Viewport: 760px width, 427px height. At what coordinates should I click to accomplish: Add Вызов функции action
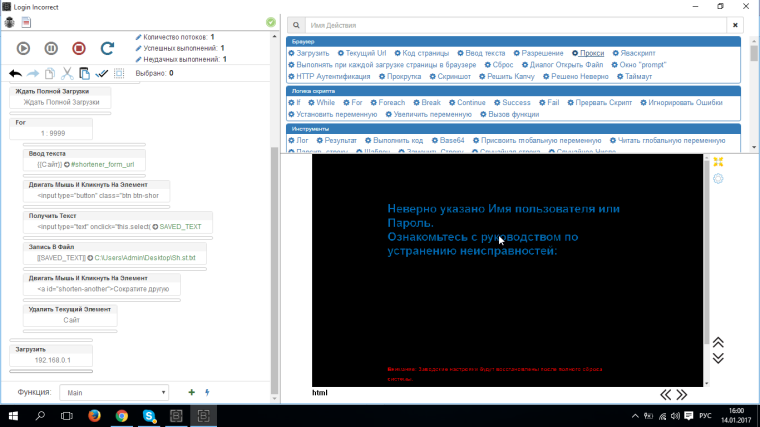click(510, 114)
